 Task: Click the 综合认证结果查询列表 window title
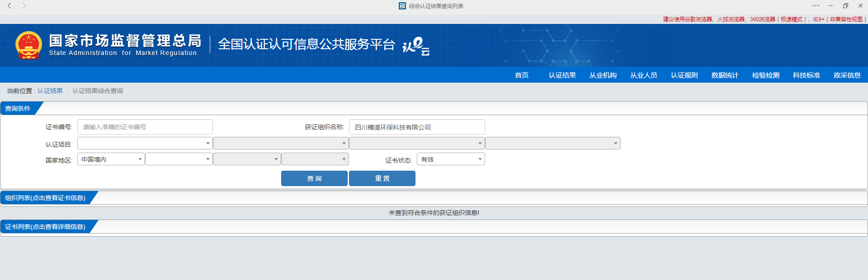(x=436, y=6)
